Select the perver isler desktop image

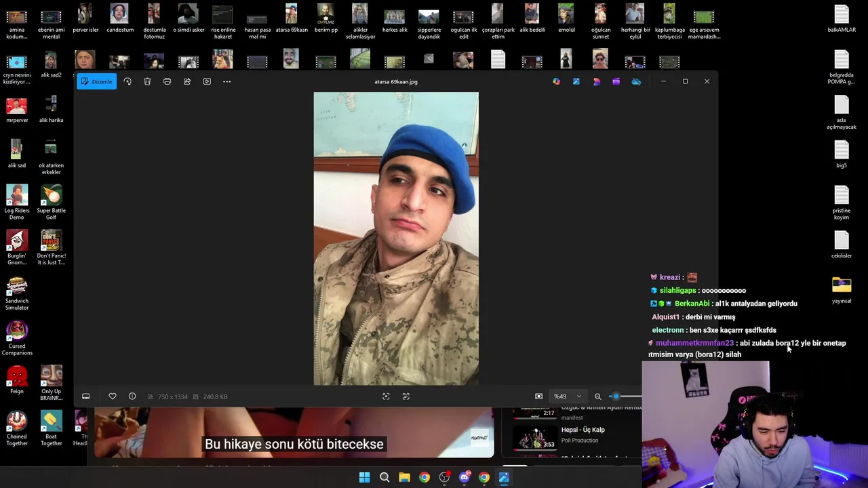pos(85,18)
